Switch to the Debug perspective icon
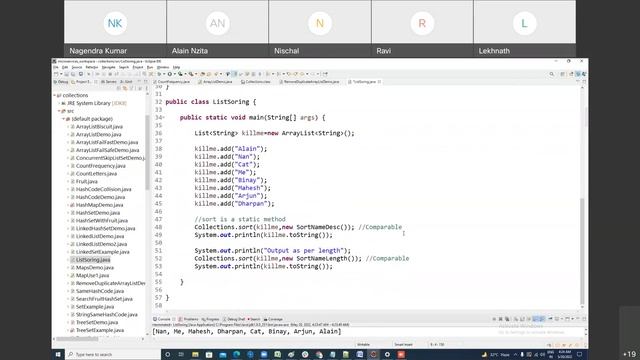Image resolution: width=640 pixels, height=360 pixels. pos(584,74)
